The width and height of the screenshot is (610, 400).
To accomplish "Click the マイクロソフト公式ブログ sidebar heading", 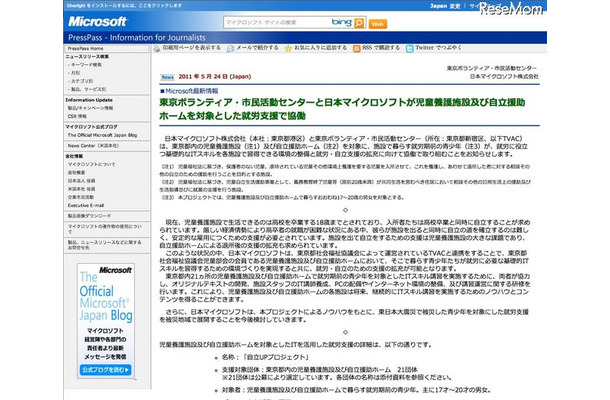I will pyautogui.click(x=91, y=127).
